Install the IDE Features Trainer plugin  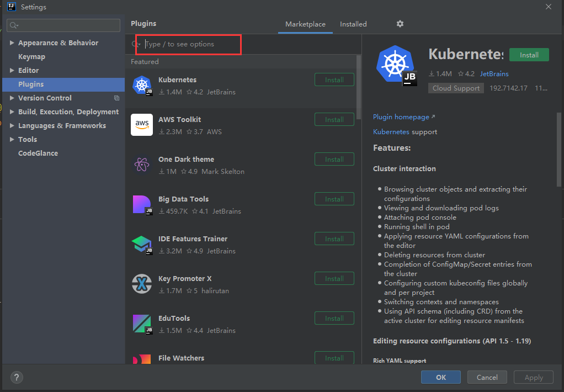coord(334,239)
